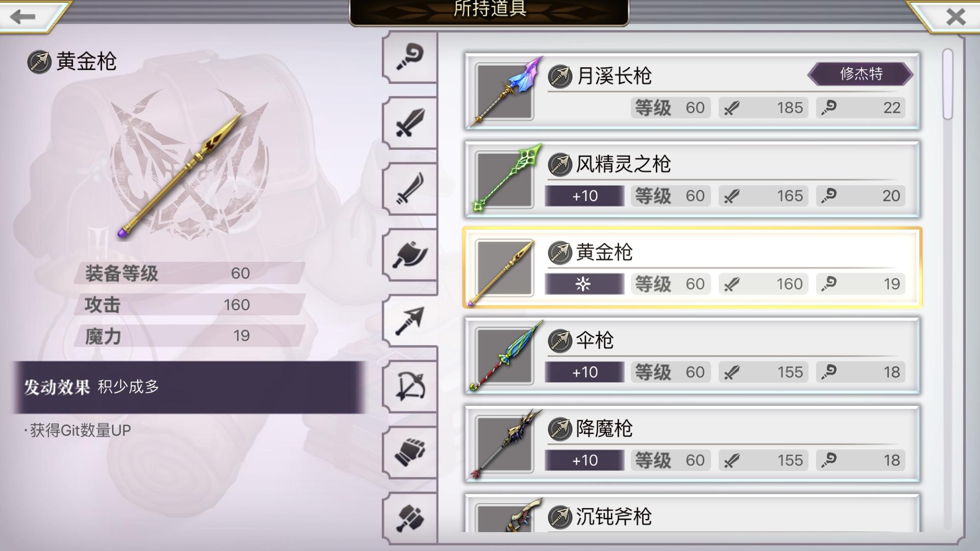
Task: Select the lance weapon category tab
Action: [410, 321]
